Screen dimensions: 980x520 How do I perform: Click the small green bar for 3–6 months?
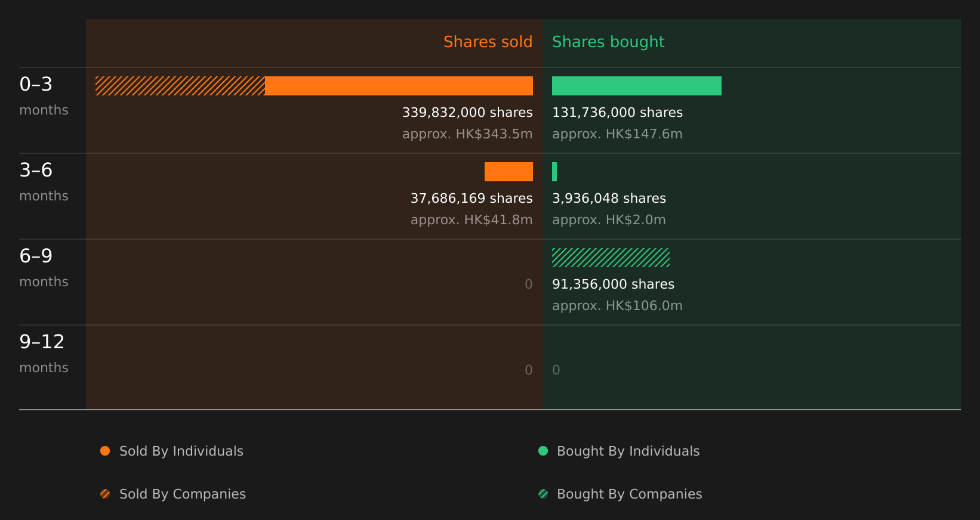pos(554,172)
